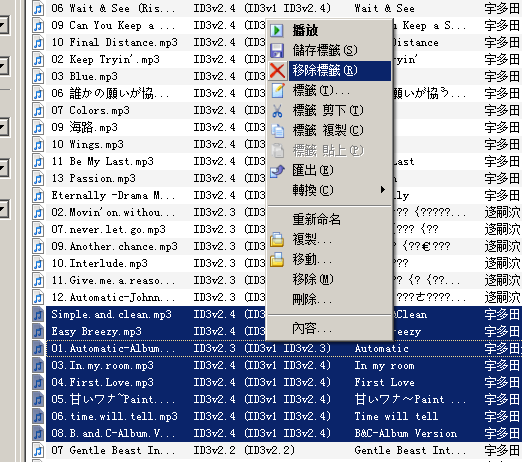The width and height of the screenshot is (522, 462).
Task: Click music file icon for 06.time.will.tell.mp3
Action: pos(38,416)
